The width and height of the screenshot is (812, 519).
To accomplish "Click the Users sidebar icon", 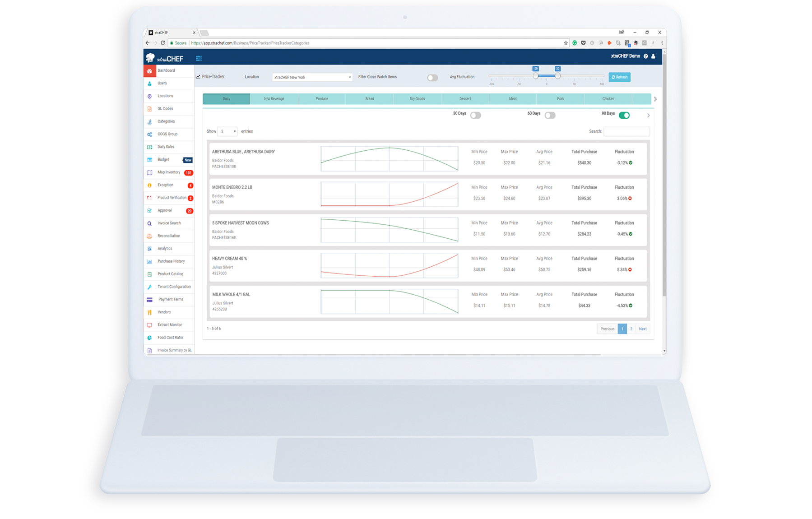I will point(150,83).
